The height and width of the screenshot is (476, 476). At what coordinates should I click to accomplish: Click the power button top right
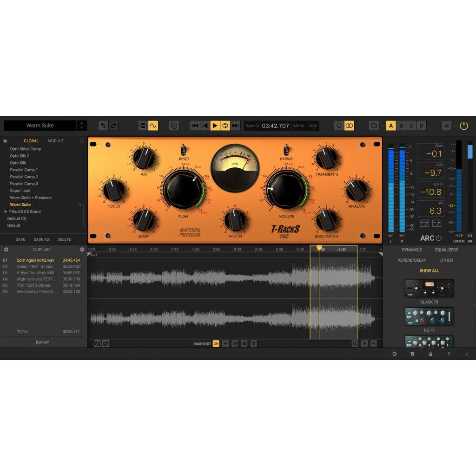[x=464, y=125]
